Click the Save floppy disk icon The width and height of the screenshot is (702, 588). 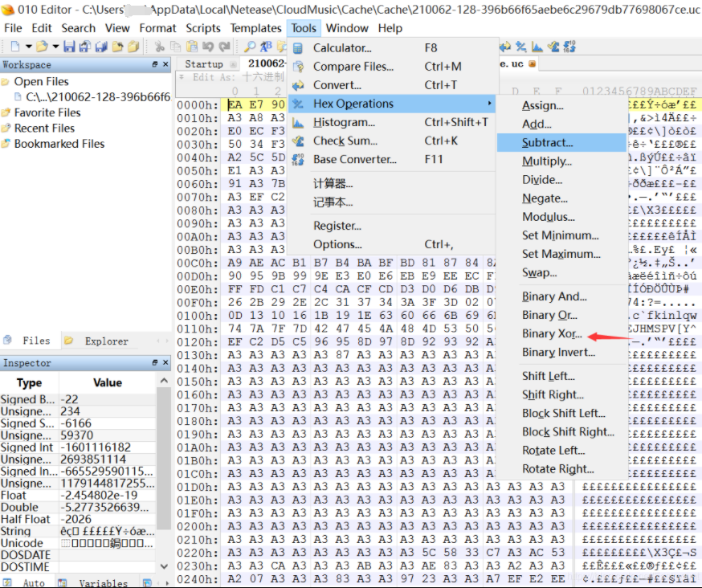[x=69, y=47]
